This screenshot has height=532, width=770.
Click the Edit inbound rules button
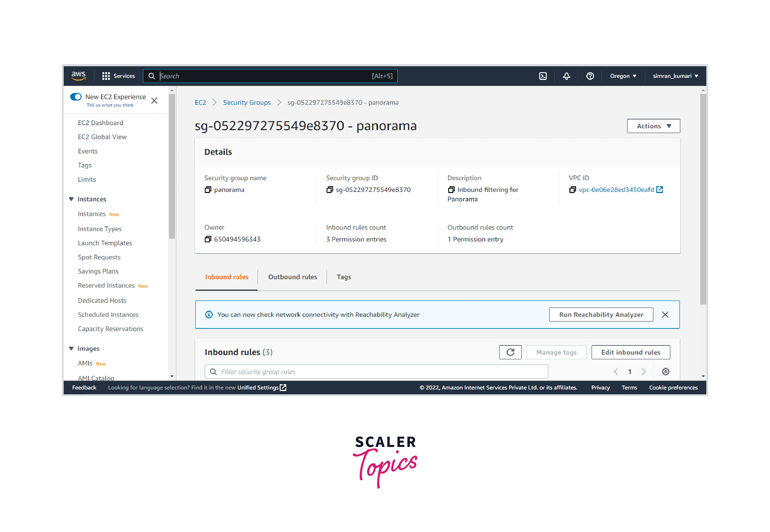tap(630, 352)
